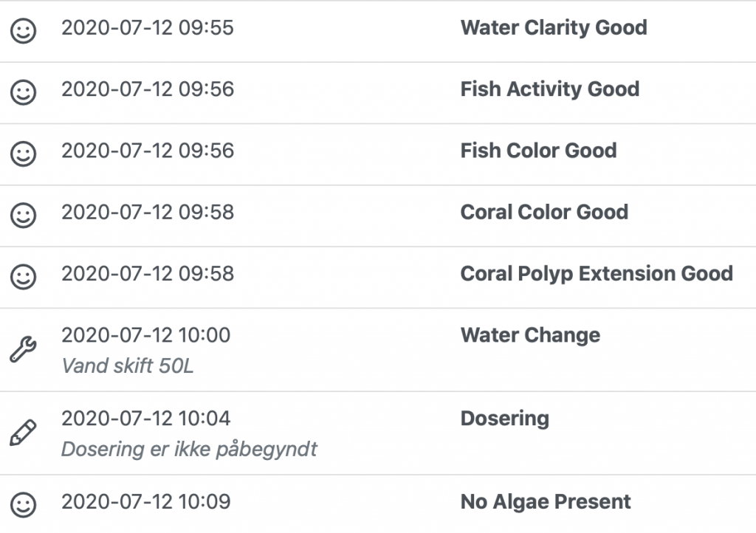Click the smiley icon beside Water Clarity Good

click(24, 31)
